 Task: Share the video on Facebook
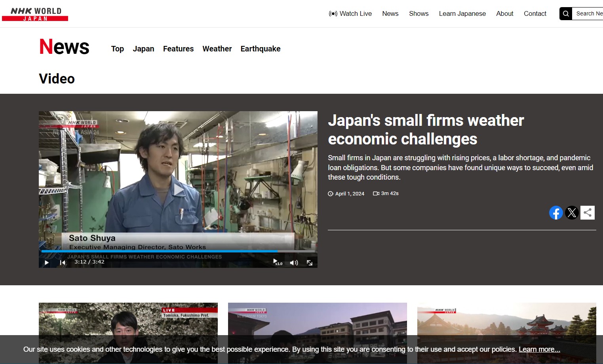coord(556,212)
